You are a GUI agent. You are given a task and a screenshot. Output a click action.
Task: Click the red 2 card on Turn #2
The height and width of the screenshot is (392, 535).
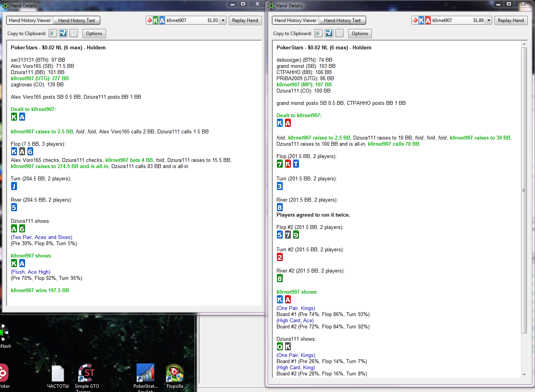[280, 257]
